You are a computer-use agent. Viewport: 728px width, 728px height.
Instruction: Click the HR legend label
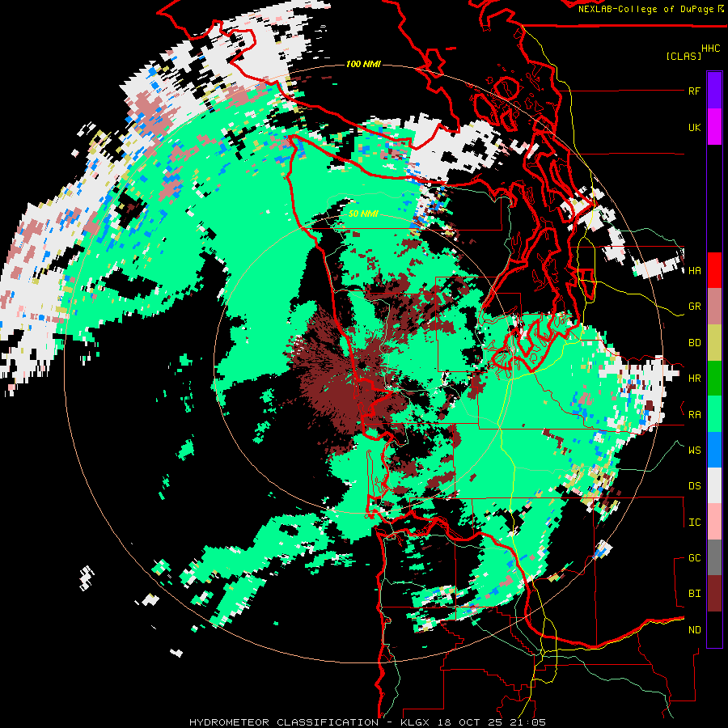[x=694, y=379]
